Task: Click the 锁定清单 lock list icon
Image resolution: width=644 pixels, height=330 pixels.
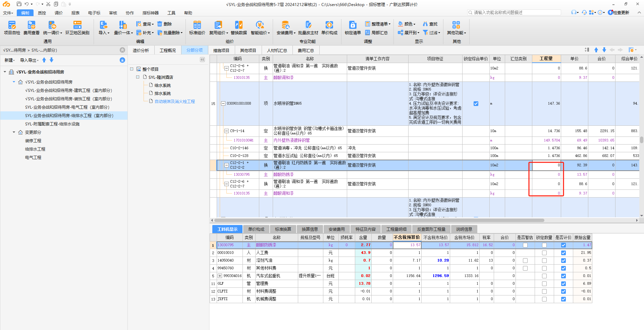Action: [x=353, y=25]
